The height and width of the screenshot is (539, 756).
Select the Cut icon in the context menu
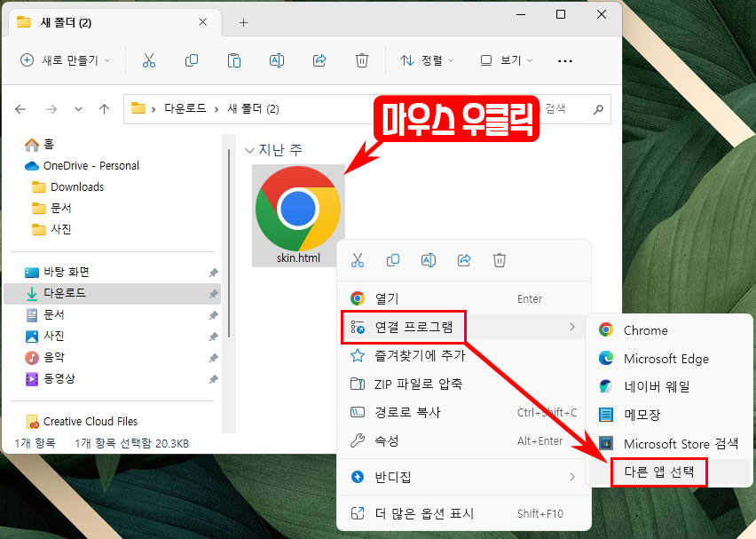358,259
